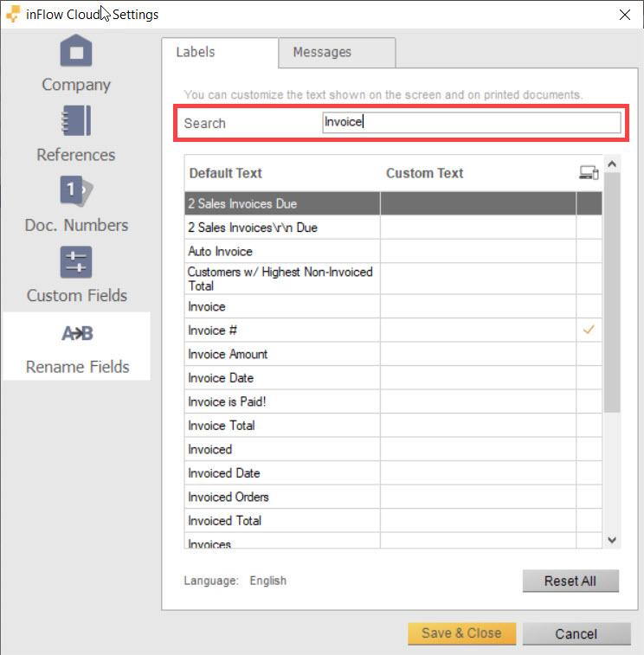This screenshot has width=644, height=655.
Task: Open Custom Fields sliders icon
Action: (76, 262)
